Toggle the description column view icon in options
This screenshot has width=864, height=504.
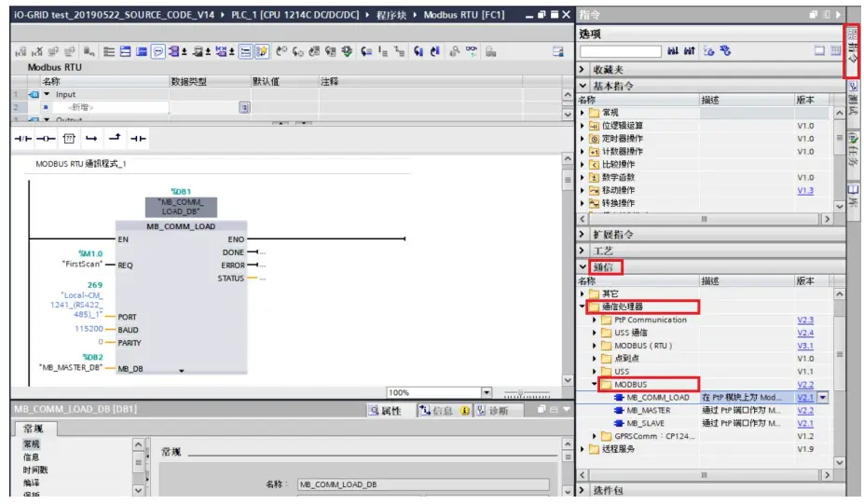(835, 50)
